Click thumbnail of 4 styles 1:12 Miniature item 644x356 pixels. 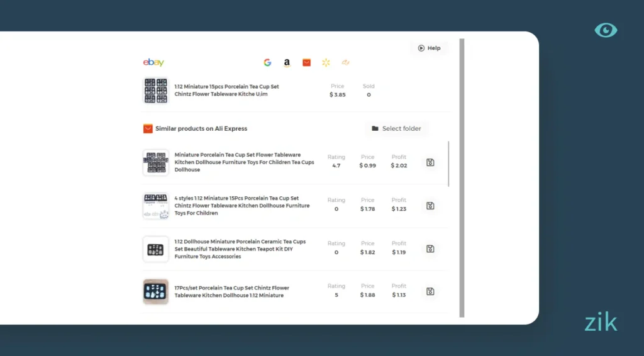[155, 206]
